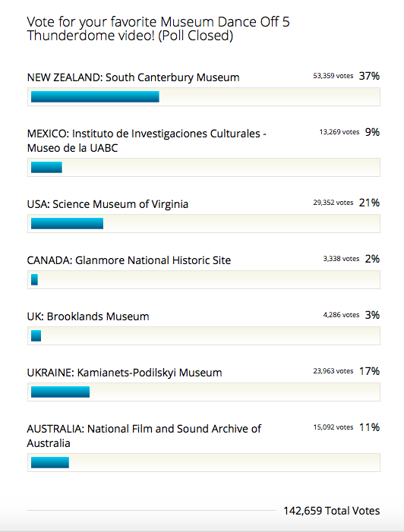Select AUSTRALIA: National Film and Sound Archive label
The image size is (404, 532).
point(144,436)
